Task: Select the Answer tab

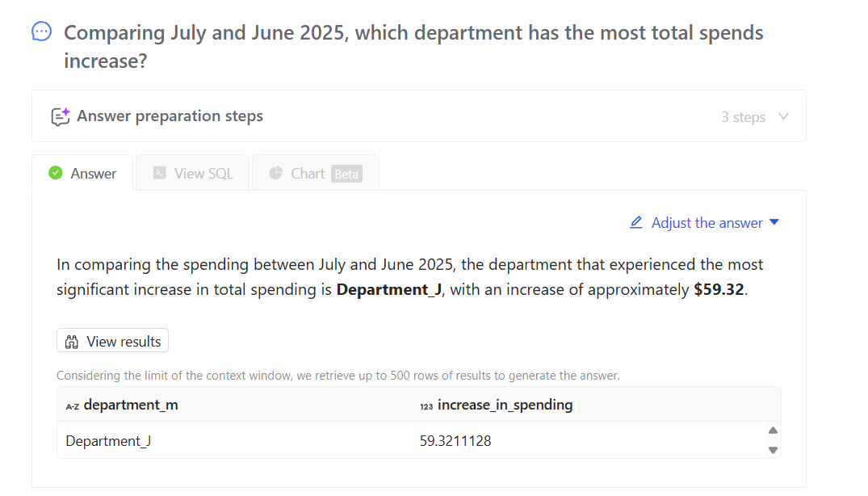Action: click(x=82, y=173)
